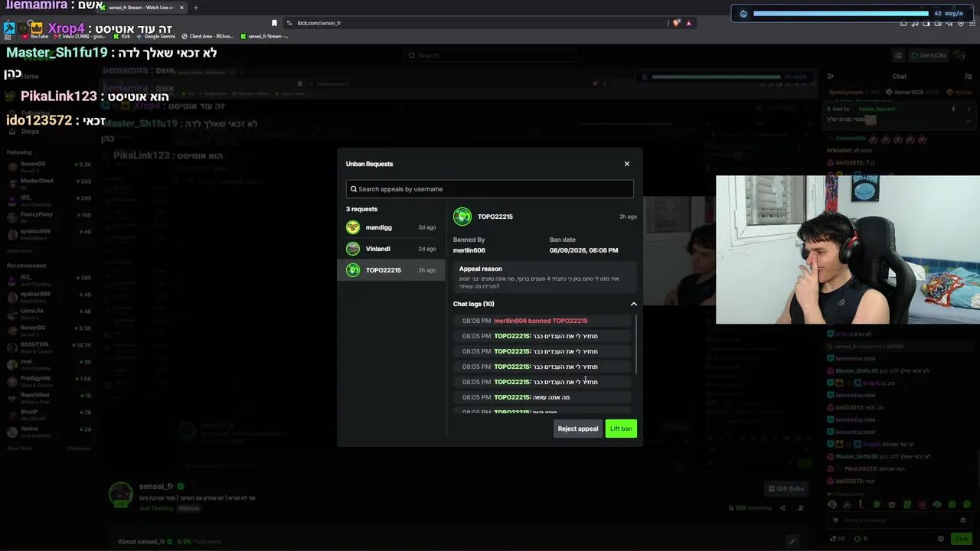This screenshot has height=551, width=980.
Task: Click the banned-by name merliin606
Action: point(469,250)
